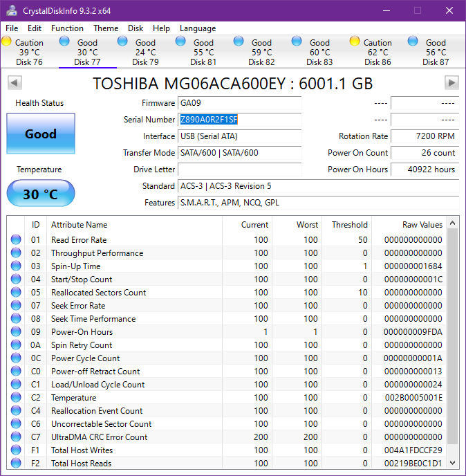Screen dimensions: 466x476
Task: Click status orb beside Temperature attribute row
Action: pos(16,398)
